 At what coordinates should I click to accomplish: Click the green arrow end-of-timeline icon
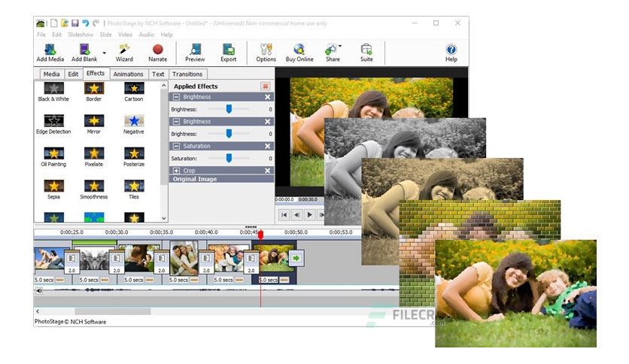click(296, 258)
